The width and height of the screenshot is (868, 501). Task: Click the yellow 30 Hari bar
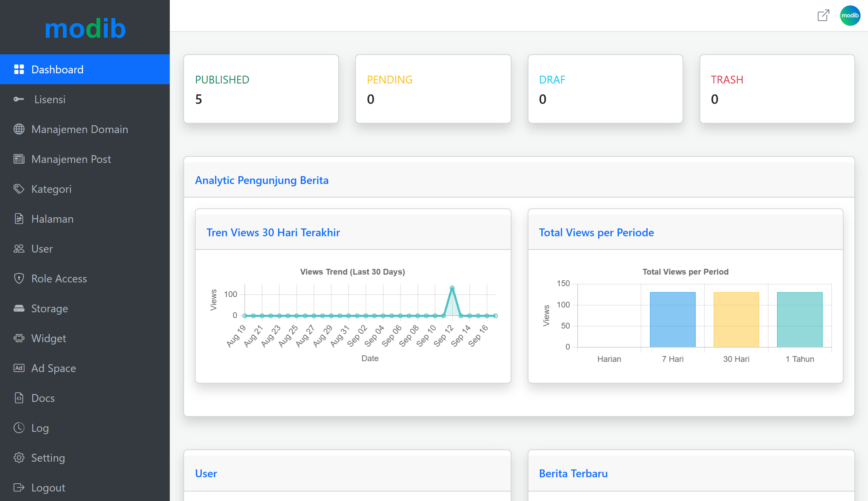[736, 319]
